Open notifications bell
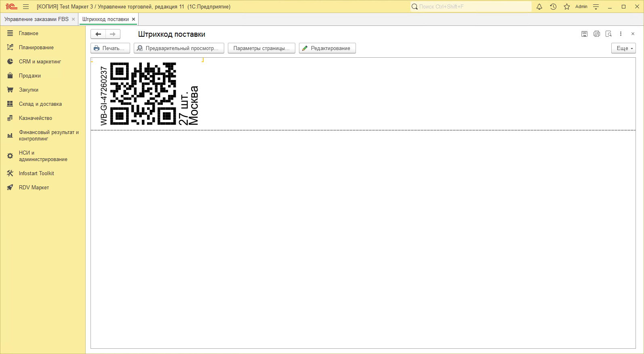This screenshot has height=354, width=644. (539, 6)
